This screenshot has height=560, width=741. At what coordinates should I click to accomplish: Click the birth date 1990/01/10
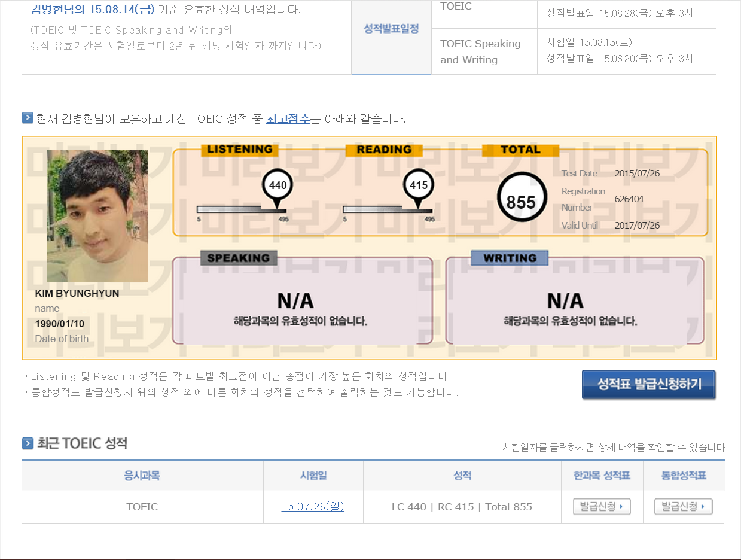point(60,324)
